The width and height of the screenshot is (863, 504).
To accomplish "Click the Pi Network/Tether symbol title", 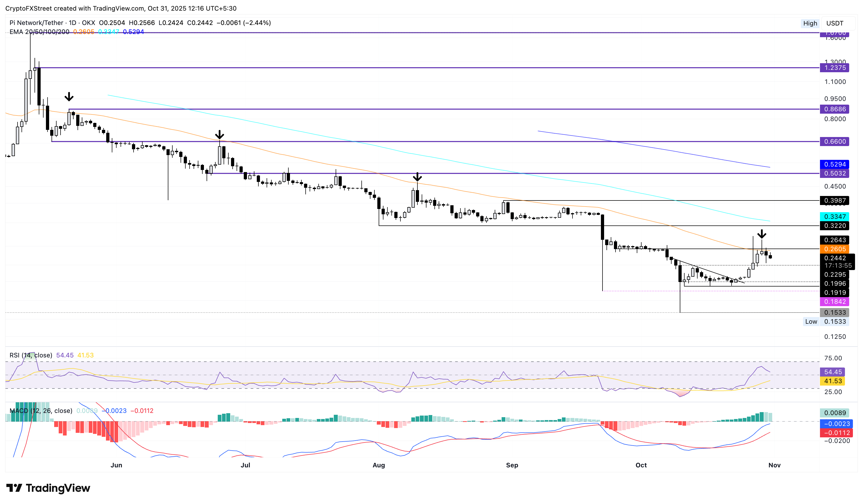I will click(36, 23).
